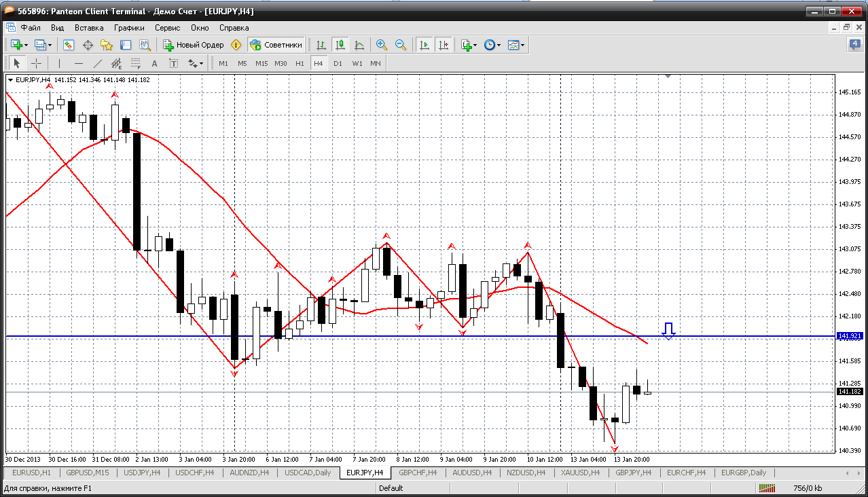
Task: Open the Справка menu
Action: coord(234,28)
